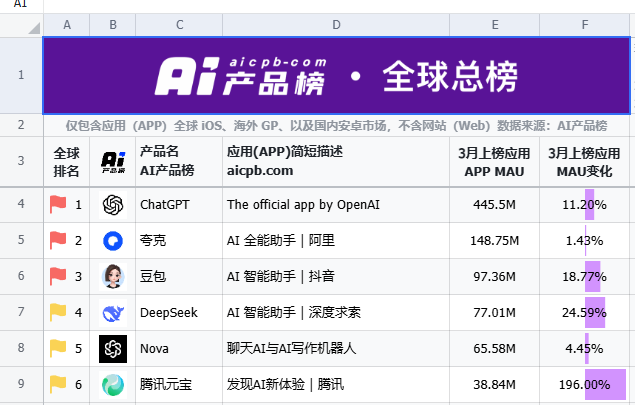635x405 pixels.
Task: Select column E header
Action: pos(494,25)
